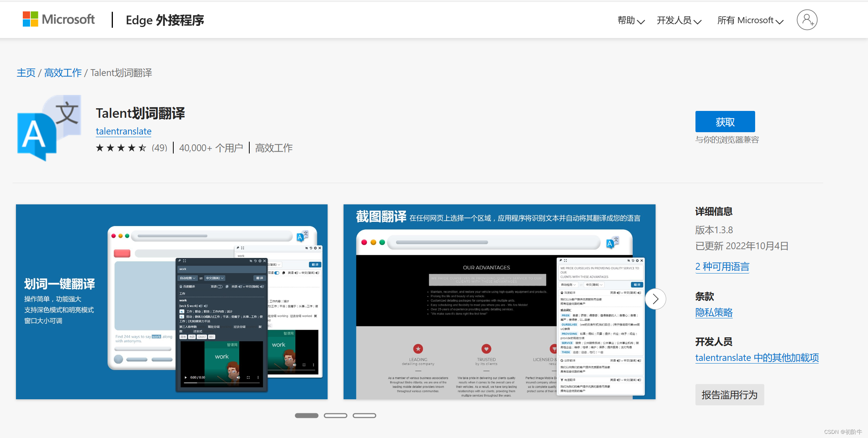Open the 2 种可用语言 link
868x438 pixels.
722,267
